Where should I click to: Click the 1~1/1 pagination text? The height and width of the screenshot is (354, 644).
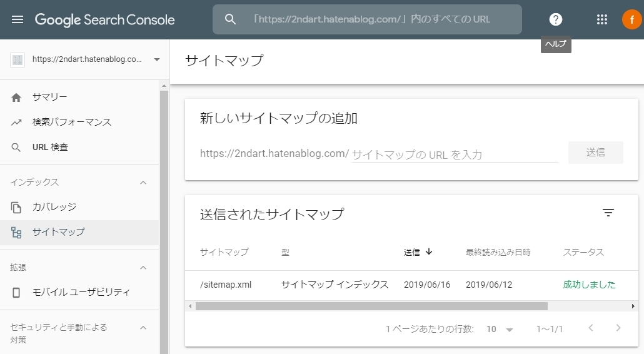coord(549,329)
